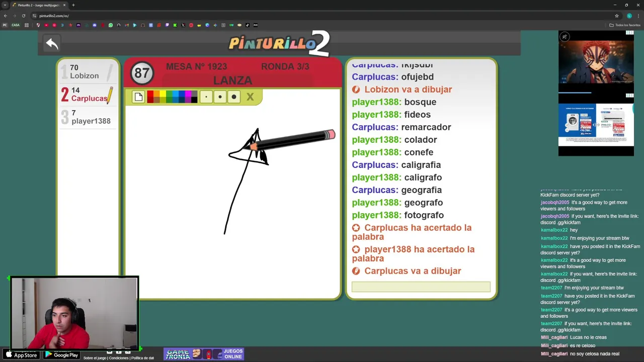Click the muted speaker icon on the video
This screenshot has height=362, width=644.
[565, 37]
